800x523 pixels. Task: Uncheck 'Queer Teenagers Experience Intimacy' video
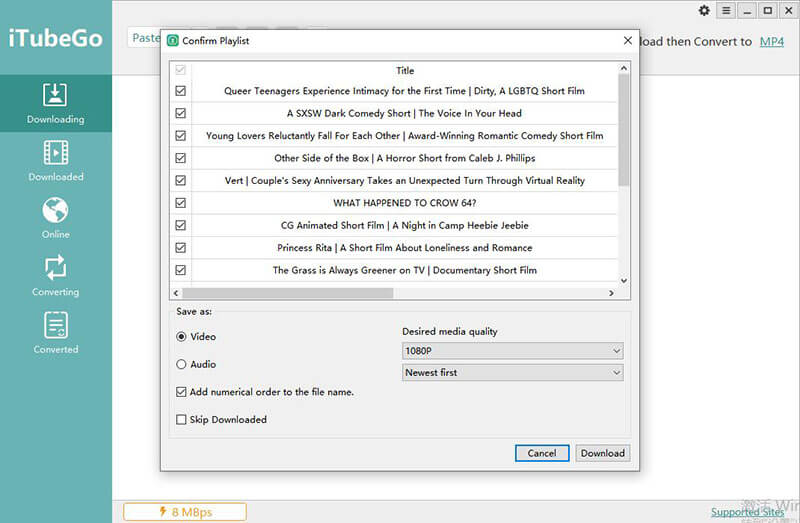coord(181,91)
